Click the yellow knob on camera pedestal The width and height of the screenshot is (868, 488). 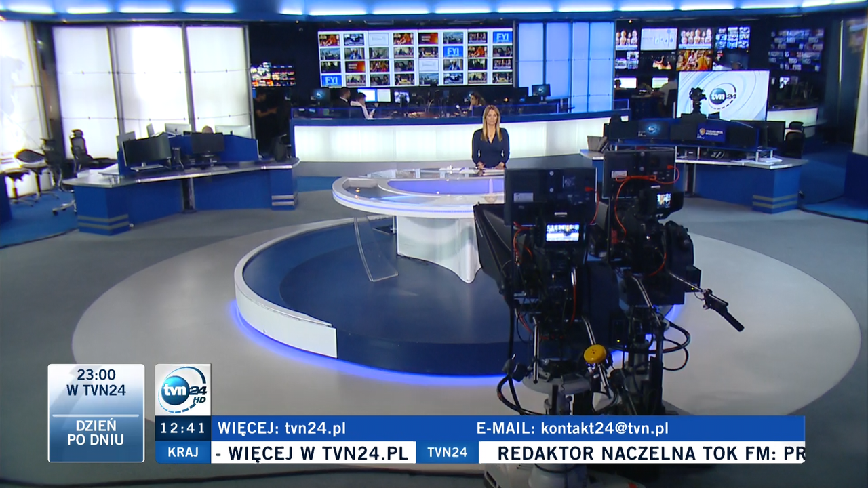point(595,354)
